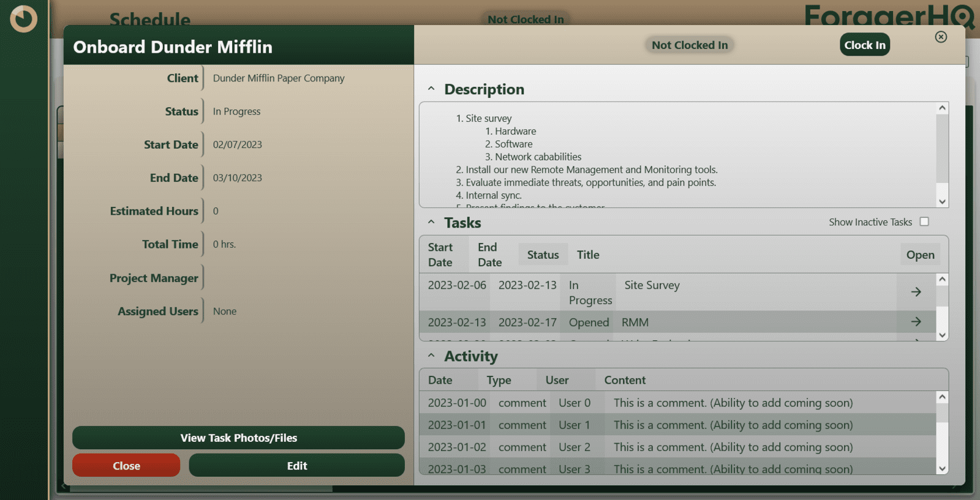Click the red Close button

pos(126,466)
